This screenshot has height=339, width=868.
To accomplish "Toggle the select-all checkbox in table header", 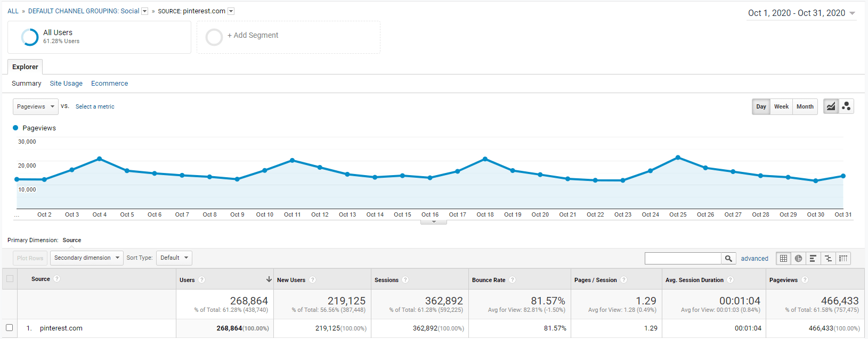I will (x=10, y=279).
